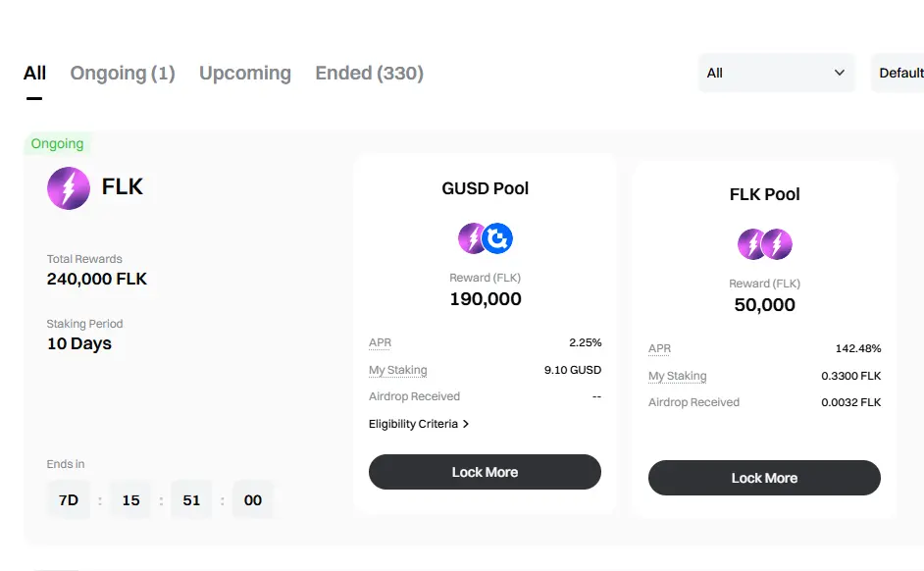Click the green Ongoing status badge
This screenshot has width=924, height=571.
[58, 144]
